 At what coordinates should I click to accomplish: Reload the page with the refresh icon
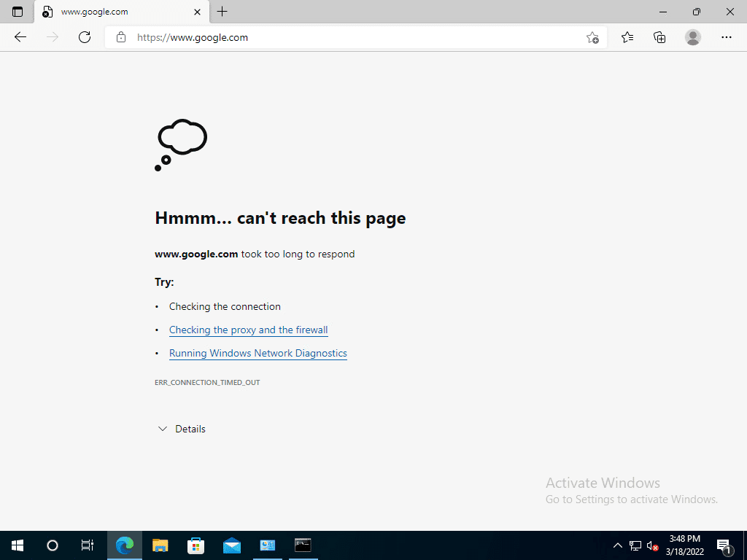(84, 37)
